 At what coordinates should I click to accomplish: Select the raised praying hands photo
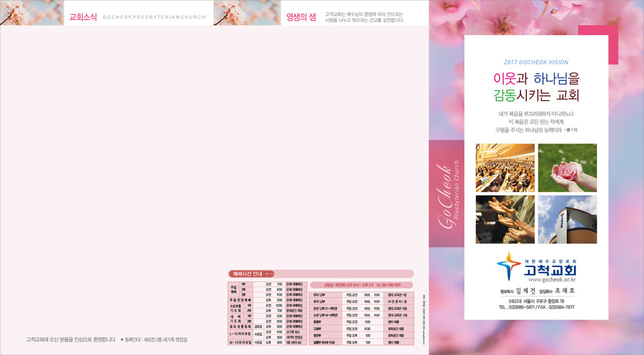click(x=505, y=219)
